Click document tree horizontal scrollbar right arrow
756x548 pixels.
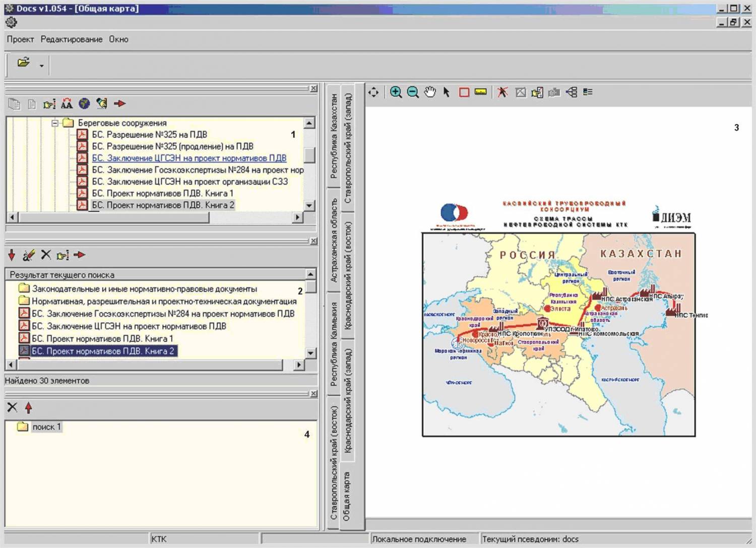coord(298,217)
